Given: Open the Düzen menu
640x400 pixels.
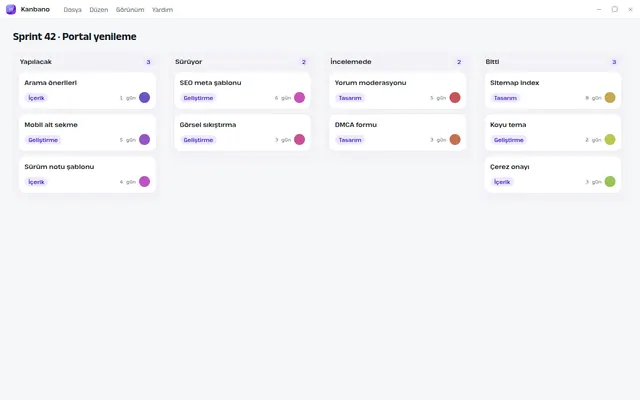Looking at the screenshot, I should [99, 9].
